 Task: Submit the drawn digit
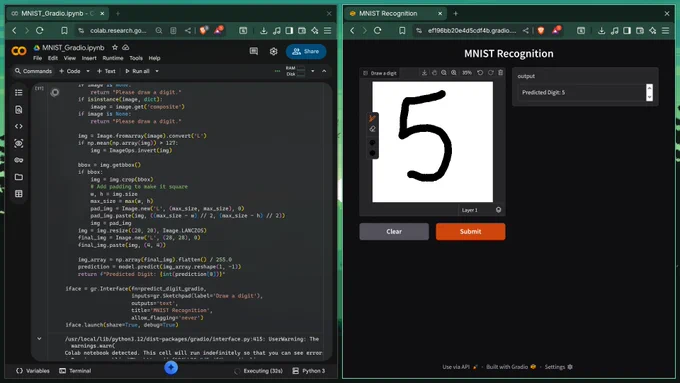pos(471,232)
